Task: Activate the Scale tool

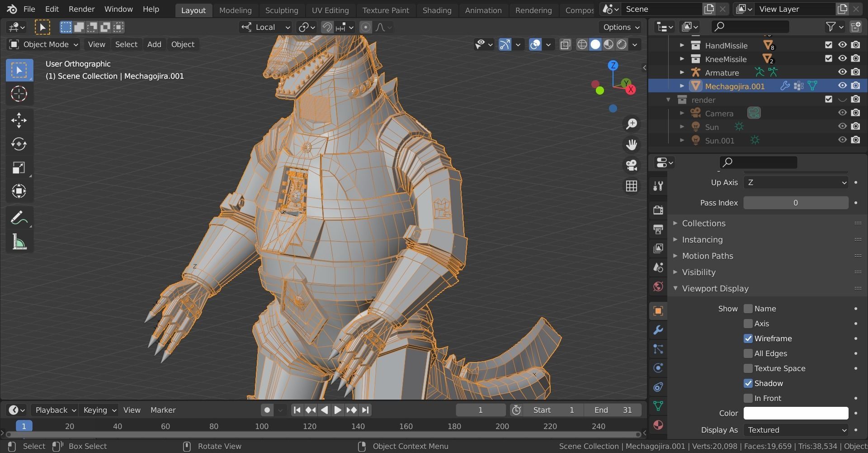Action: tap(19, 167)
